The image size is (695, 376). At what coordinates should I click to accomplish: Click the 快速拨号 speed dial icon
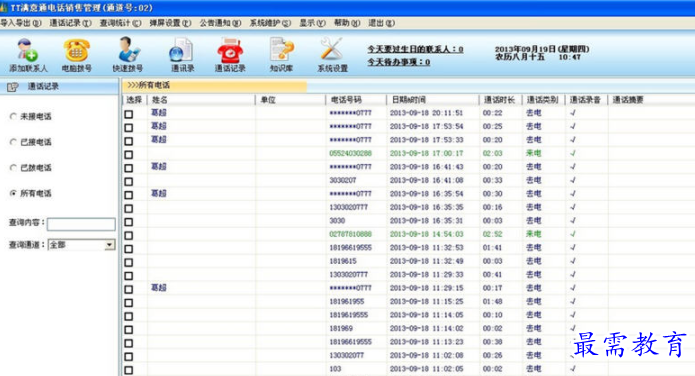tap(129, 49)
